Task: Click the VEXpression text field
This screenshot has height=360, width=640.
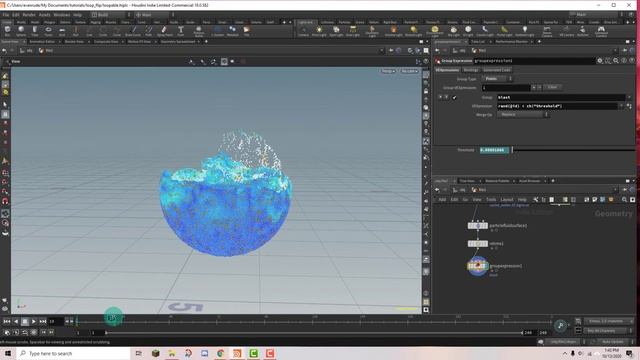Action: [557, 106]
